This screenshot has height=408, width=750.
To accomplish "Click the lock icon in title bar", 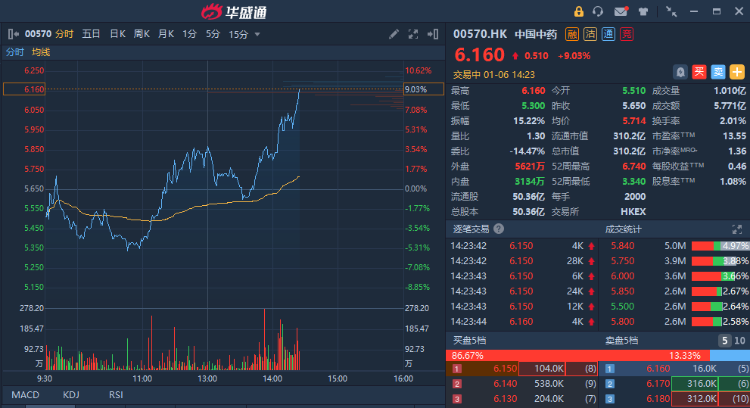I will [x=579, y=11].
